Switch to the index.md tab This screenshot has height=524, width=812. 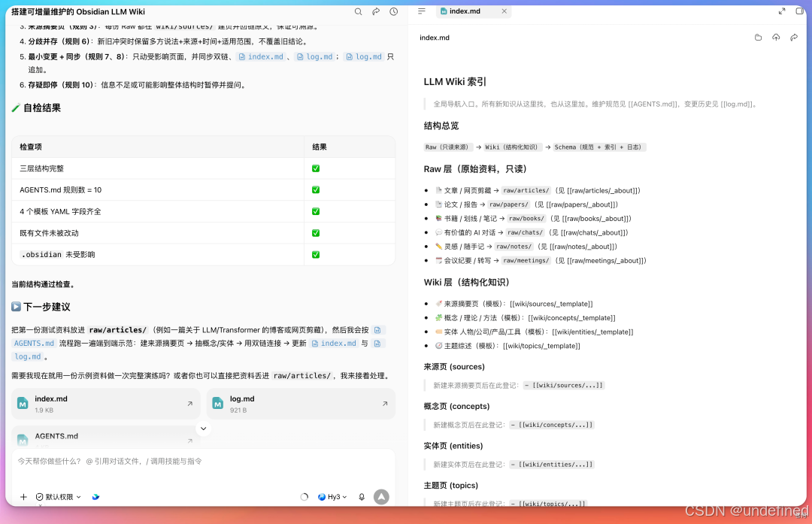465,11
